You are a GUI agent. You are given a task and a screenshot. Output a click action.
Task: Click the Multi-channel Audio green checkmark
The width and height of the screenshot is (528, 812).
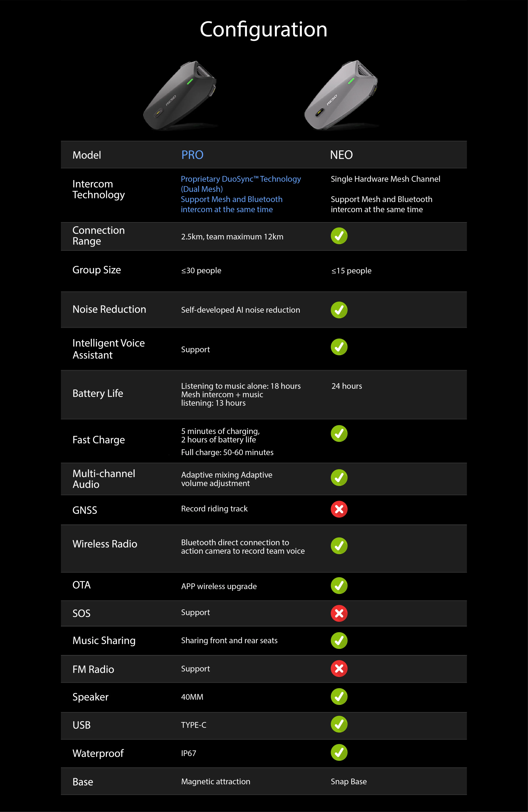tap(339, 478)
